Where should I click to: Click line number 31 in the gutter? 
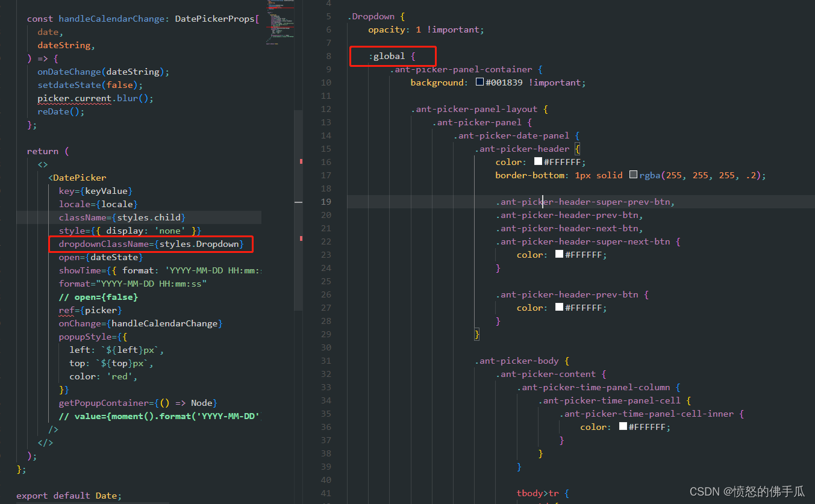(x=326, y=361)
